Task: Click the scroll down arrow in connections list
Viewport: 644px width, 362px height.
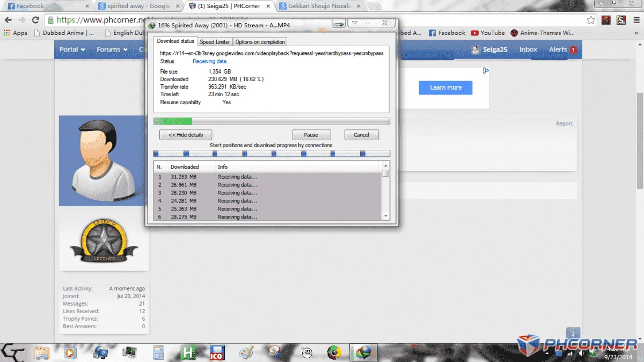Action: 385,216
